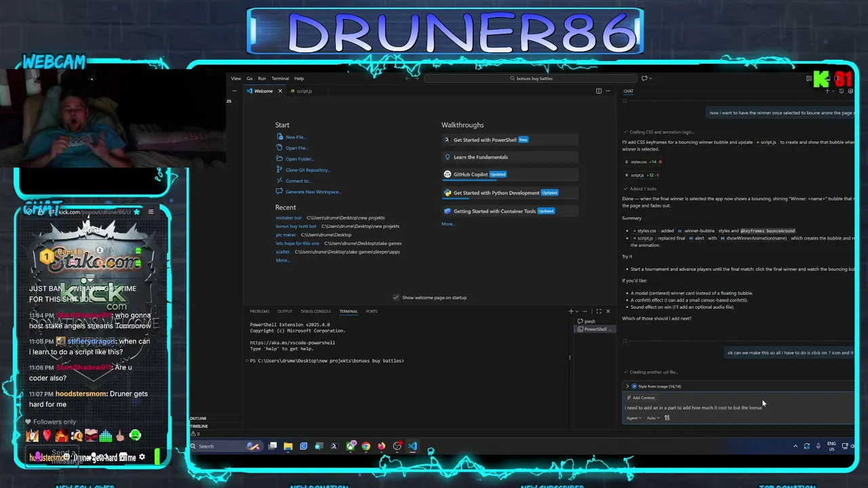This screenshot has height=488, width=868.
Task: Open the GitHub Copilot walkthrough
Action: tap(510, 174)
